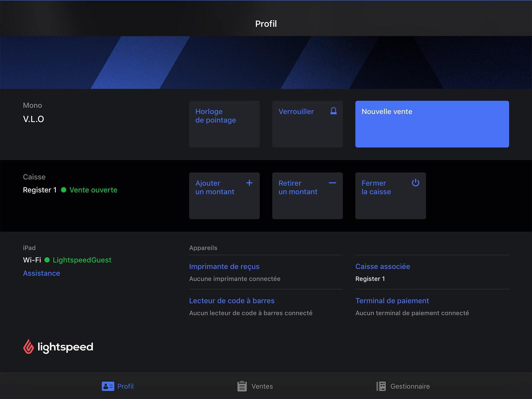Open the Horloge de pointage tile
532x399 pixels.
click(x=224, y=124)
